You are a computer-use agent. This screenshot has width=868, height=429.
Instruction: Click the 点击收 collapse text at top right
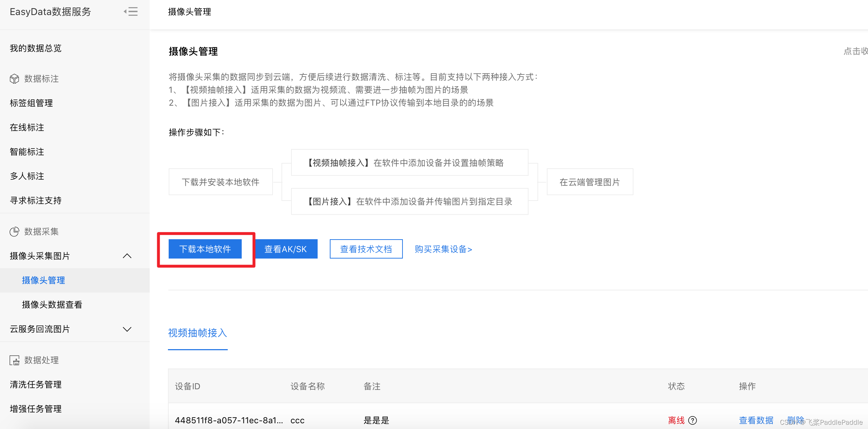(x=855, y=51)
